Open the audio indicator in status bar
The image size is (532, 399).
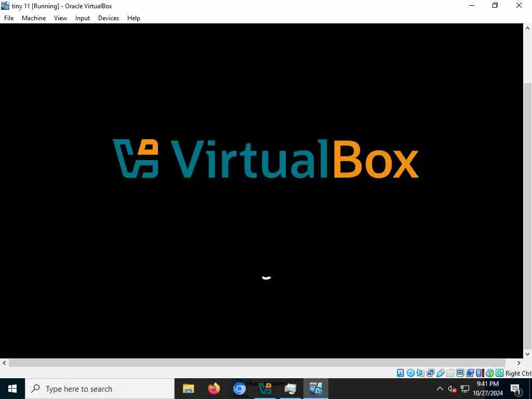coord(420,373)
